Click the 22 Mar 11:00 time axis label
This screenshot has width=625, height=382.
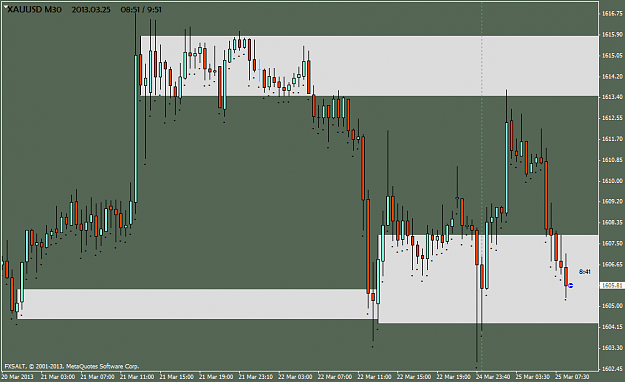pos(374,377)
